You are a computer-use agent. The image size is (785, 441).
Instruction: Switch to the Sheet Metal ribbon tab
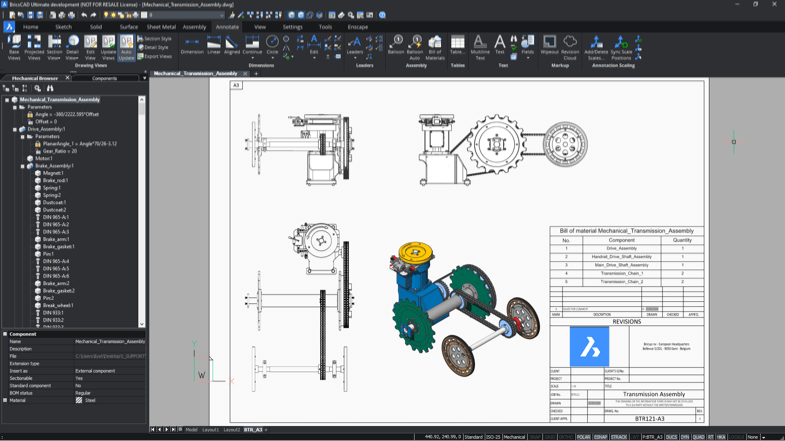161,27
